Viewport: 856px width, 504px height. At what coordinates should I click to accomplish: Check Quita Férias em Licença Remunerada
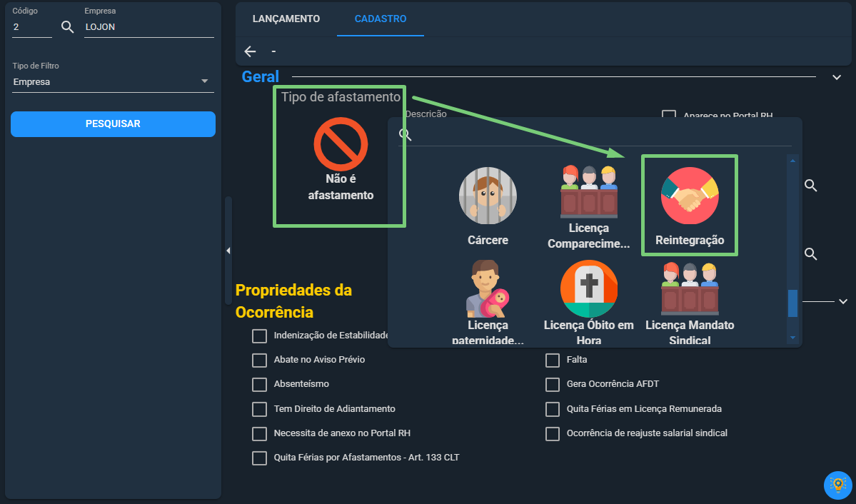(x=553, y=409)
